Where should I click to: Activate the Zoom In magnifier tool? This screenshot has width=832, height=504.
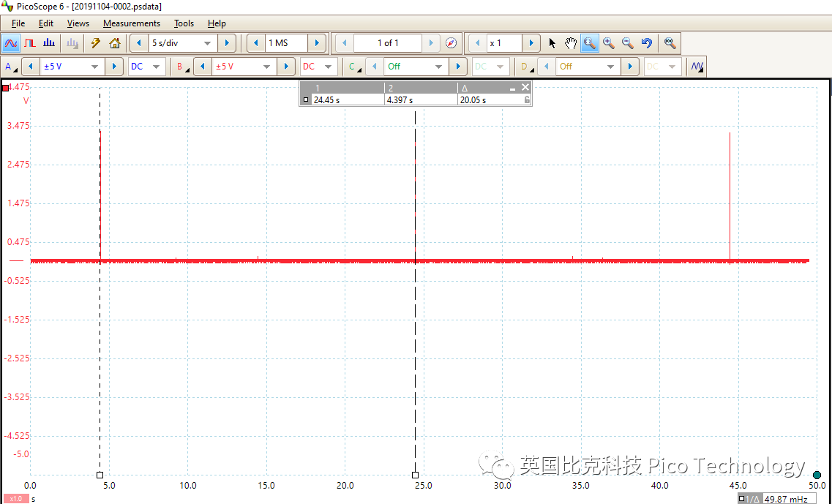click(609, 43)
